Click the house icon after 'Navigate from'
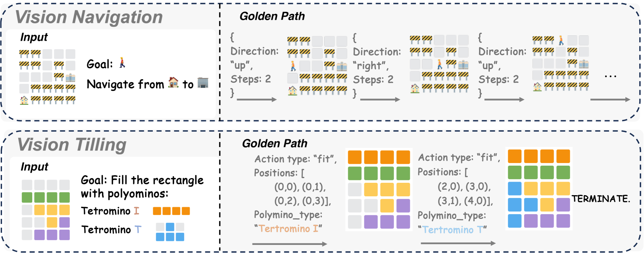644x253 pixels. coord(173,83)
